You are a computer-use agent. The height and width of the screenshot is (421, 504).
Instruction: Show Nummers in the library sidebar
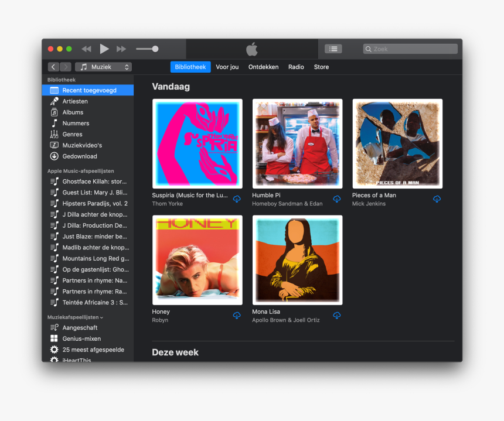coord(88,124)
